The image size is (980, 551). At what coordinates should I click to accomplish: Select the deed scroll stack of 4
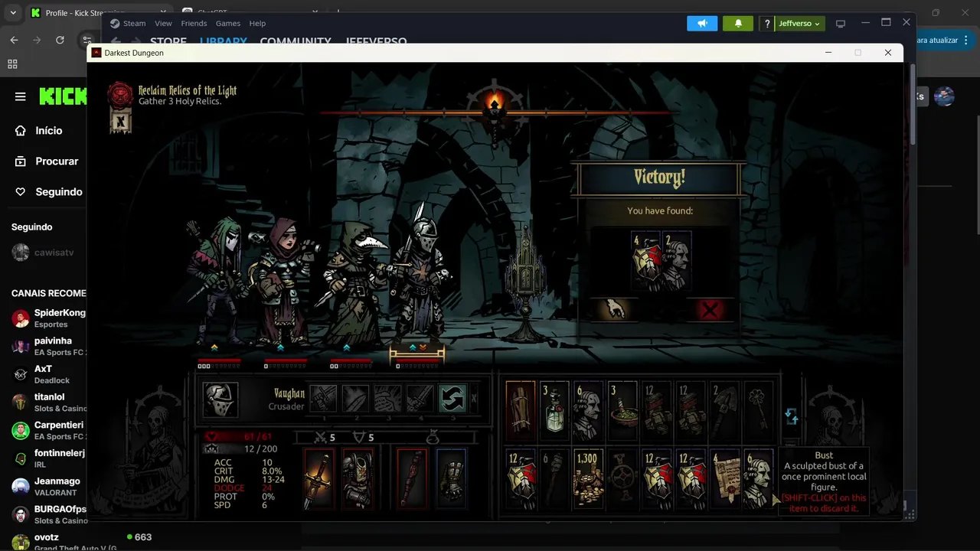point(724,478)
